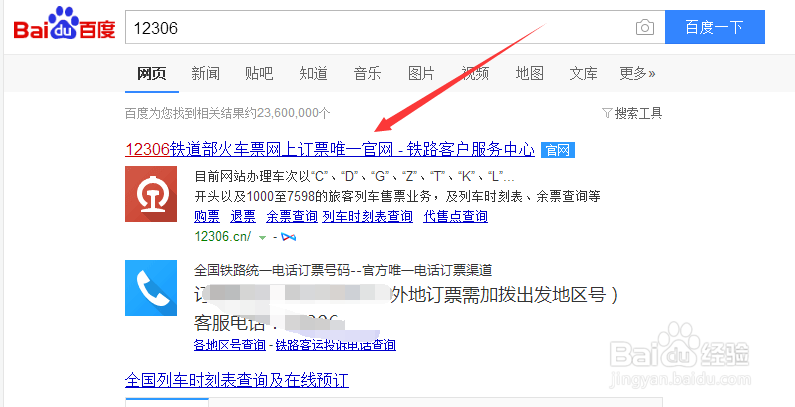Viewport: 795px width, 407px height.
Task: Click the search tools filter icon
Action: tap(606, 113)
